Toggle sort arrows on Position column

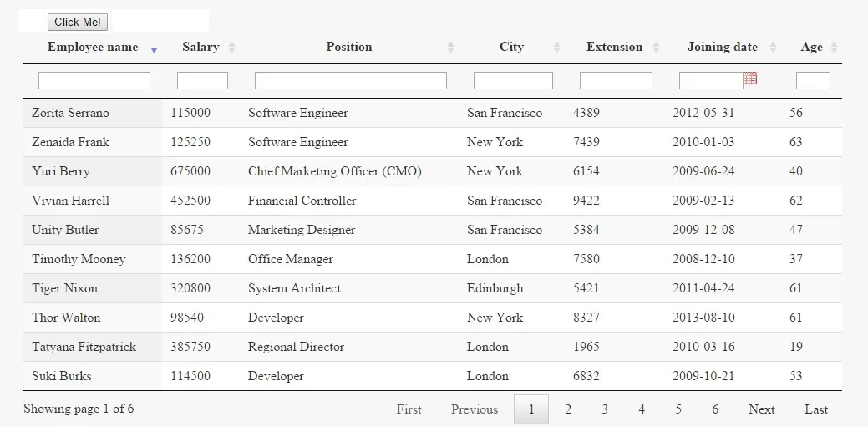pyautogui.click(x=450, y=48)
